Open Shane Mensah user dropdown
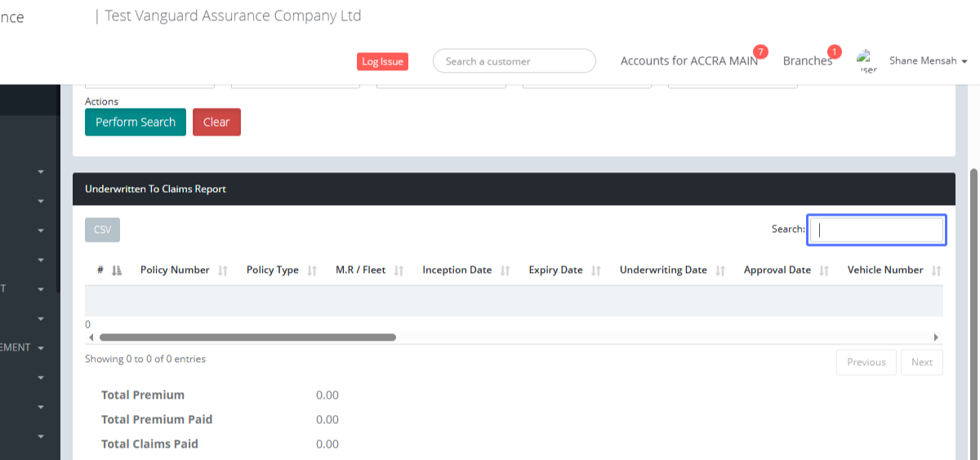980x460 pixels. 928,61
